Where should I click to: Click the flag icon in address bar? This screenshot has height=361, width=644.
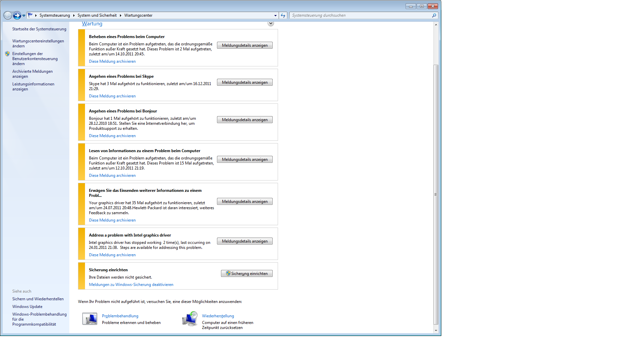pyautogui.click(x=30, y=15)
